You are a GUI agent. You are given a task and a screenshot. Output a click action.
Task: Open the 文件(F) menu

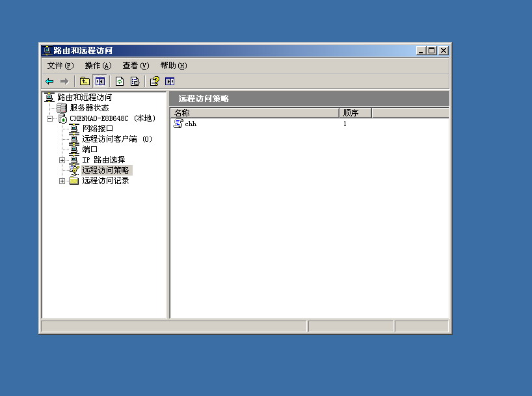tap(60, 66)
